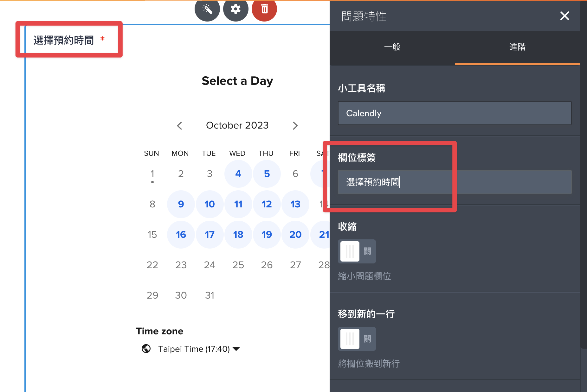
Task: Close the 問題特性 properties panel
Action: tap(564, 16)
